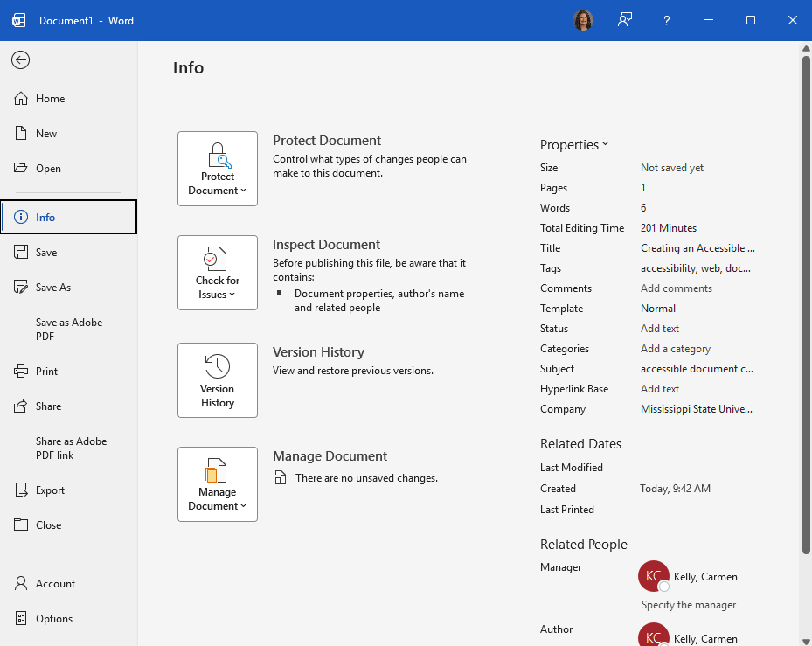Open the Export page
Screen dimensions: 812x646
tap(69, 490)
